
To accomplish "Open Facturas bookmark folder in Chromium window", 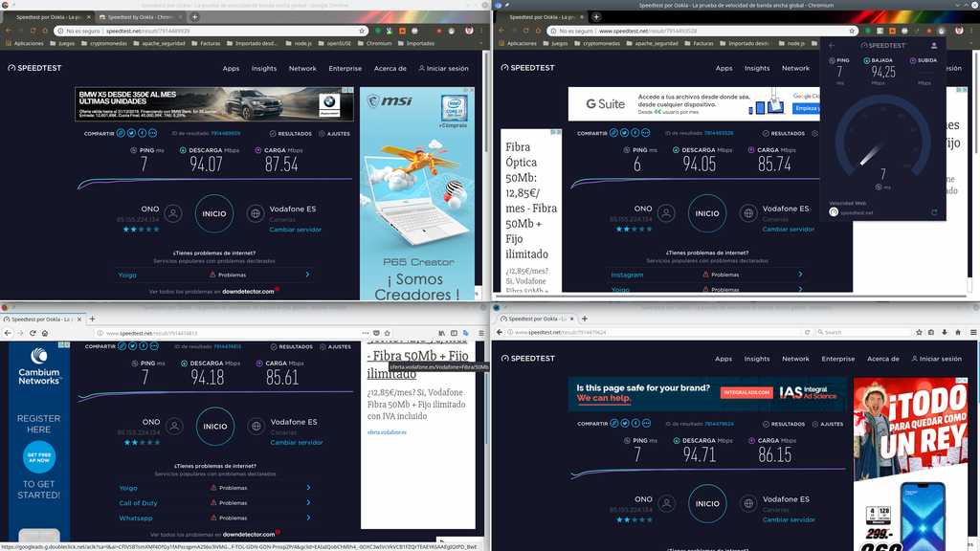I will (699, 44).
